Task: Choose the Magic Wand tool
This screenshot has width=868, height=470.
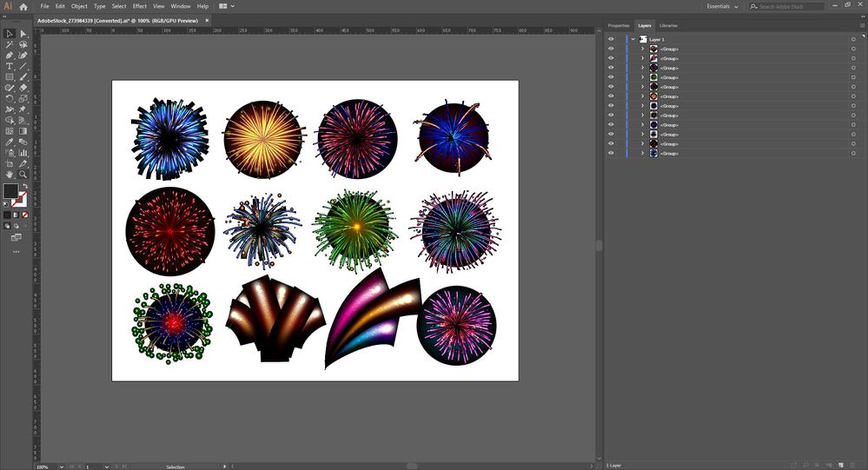Action: 10,44
